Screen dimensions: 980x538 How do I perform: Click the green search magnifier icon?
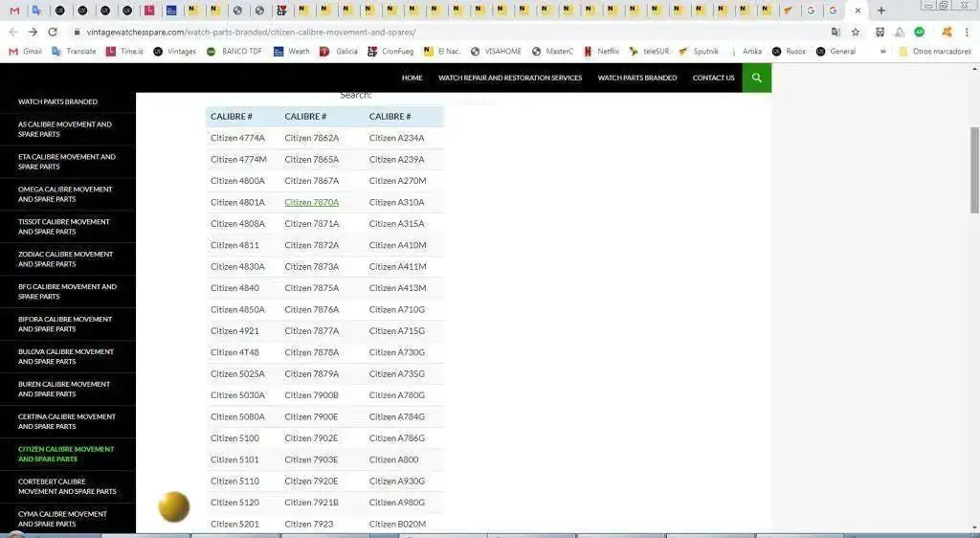pyautogui.click(x=756, y=78)
